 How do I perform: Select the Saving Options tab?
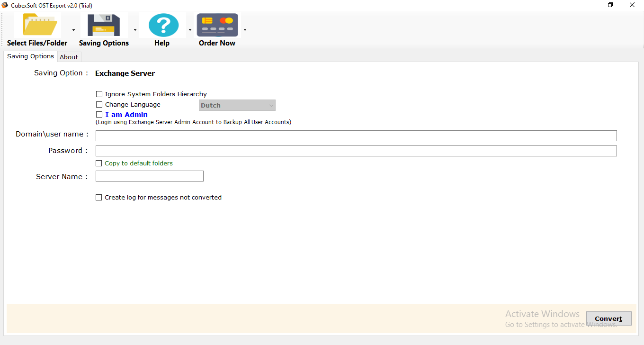pos(30,56)
